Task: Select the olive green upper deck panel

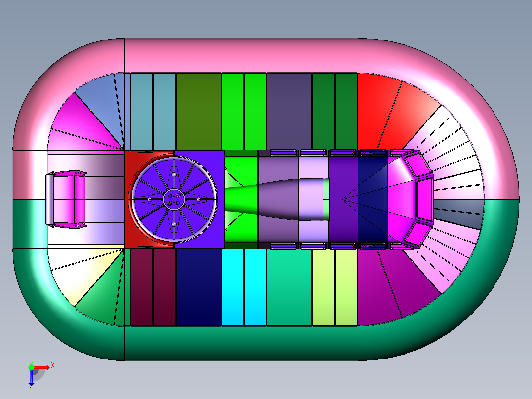Action: pyautogui.click(x=198, y=112)
